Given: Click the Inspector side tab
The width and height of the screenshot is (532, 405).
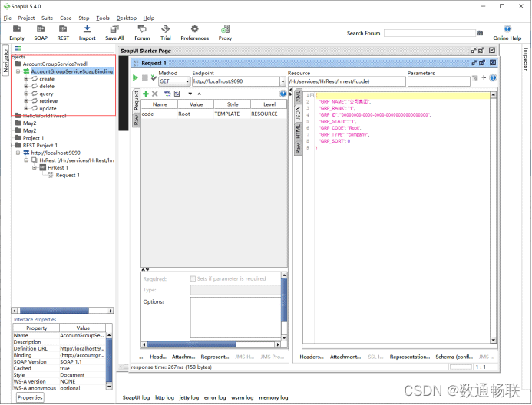Looking at the screenshot, I should tap(525, 59).
